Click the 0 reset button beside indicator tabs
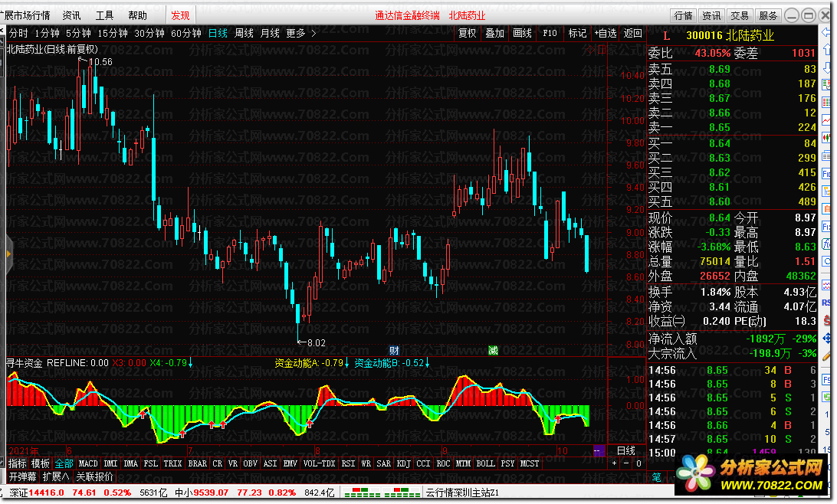 pos(638,463)
